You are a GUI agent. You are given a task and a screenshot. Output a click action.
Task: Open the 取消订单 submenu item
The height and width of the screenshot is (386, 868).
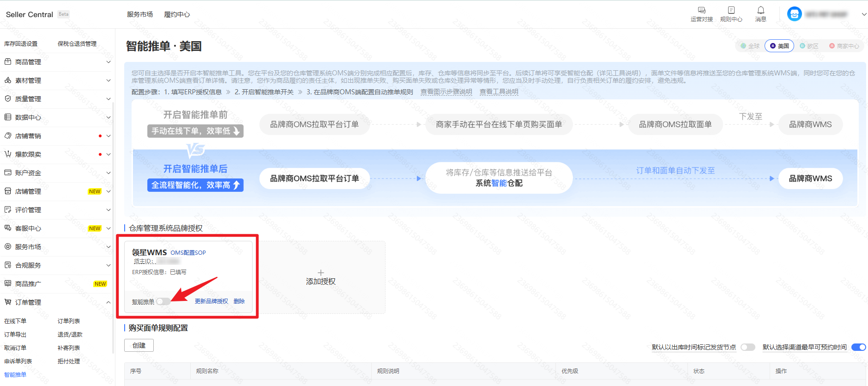tap(15, 348)
